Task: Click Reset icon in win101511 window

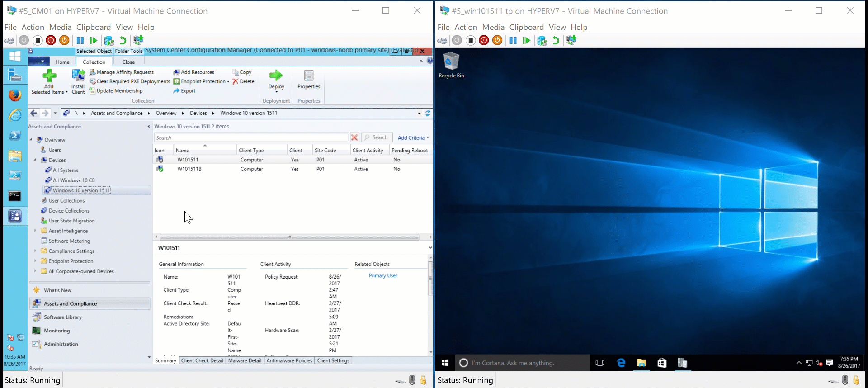Action: click(x=527, y=40)
